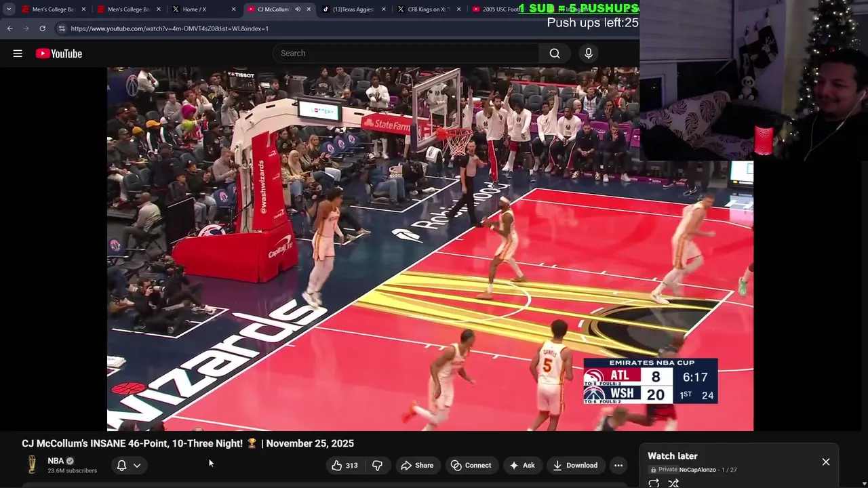Click the Watch later playlist title
Viewport: 868px width, 488px height.
click(x=672, y=456)
